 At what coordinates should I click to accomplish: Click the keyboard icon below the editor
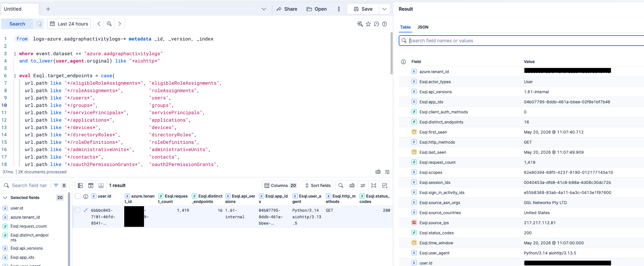coord(378,172)
